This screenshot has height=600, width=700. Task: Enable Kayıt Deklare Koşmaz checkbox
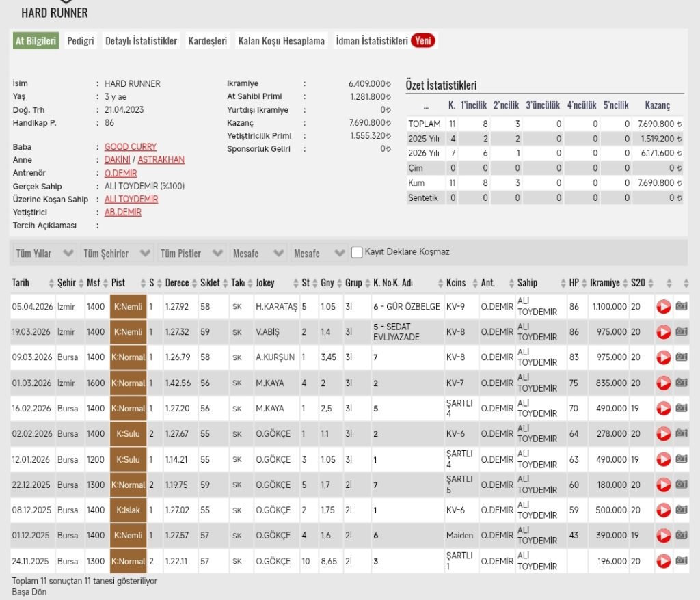[357, 252]
